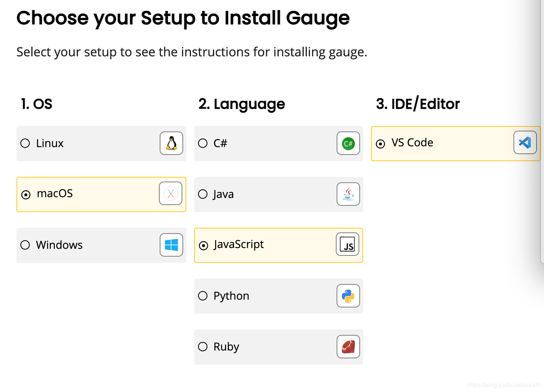Select the Python radio button
Screen dimensions: 544x392
coord(203,296)
